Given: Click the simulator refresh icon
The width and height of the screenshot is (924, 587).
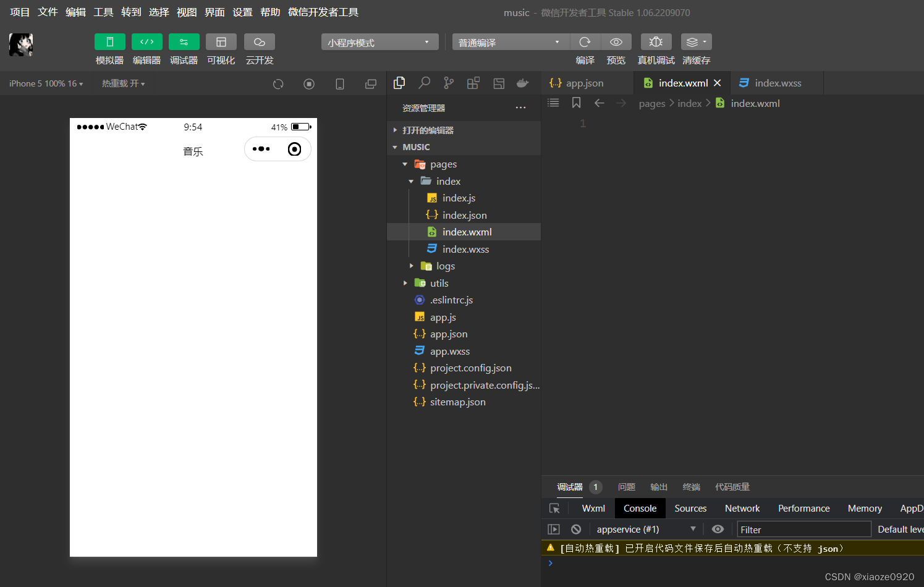Looking at the screenshot, I should pos(278,84).
